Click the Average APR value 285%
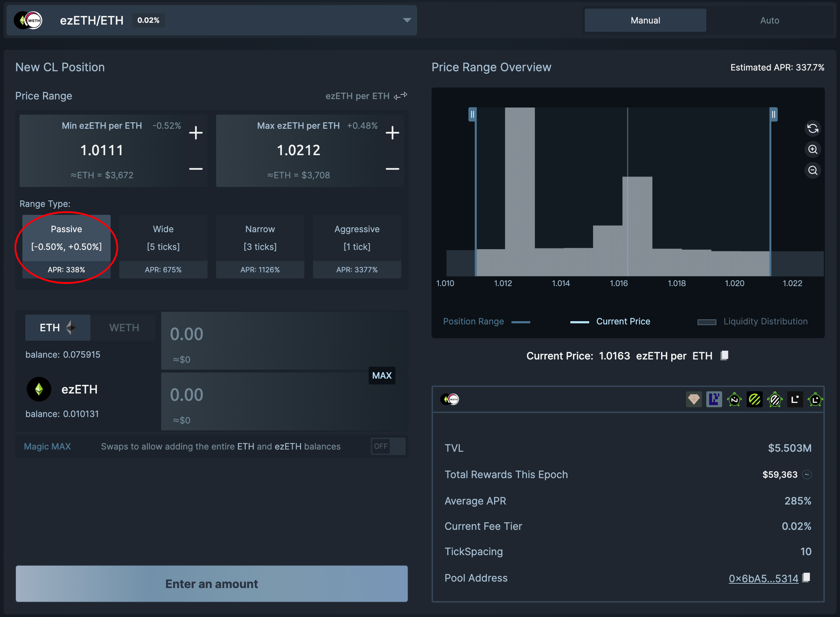 click(x=797, y=501)
